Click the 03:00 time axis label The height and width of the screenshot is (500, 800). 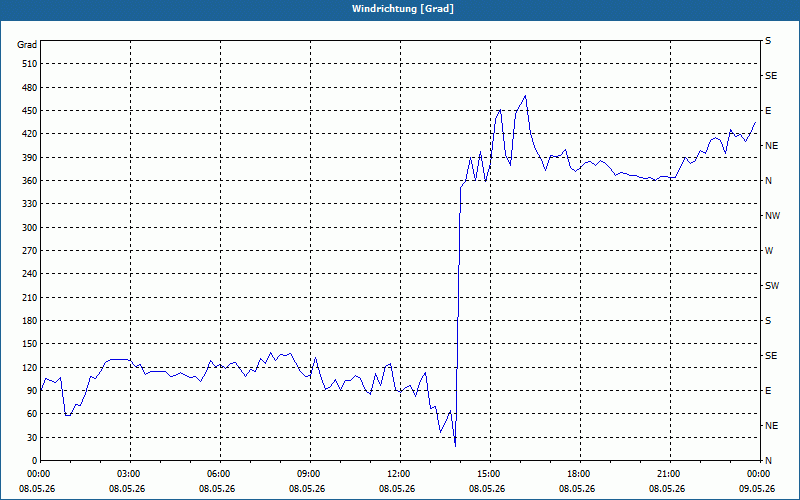[x=131, y=474]
